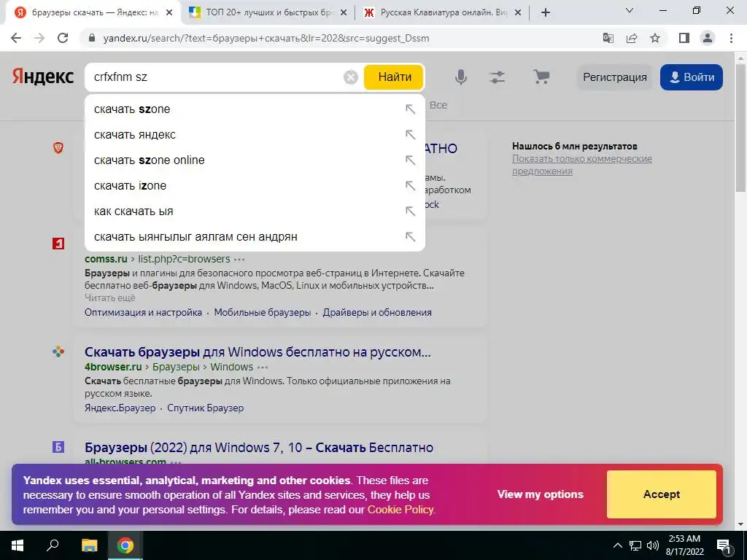Click the Chrome taskbar icon

point(125,545)
